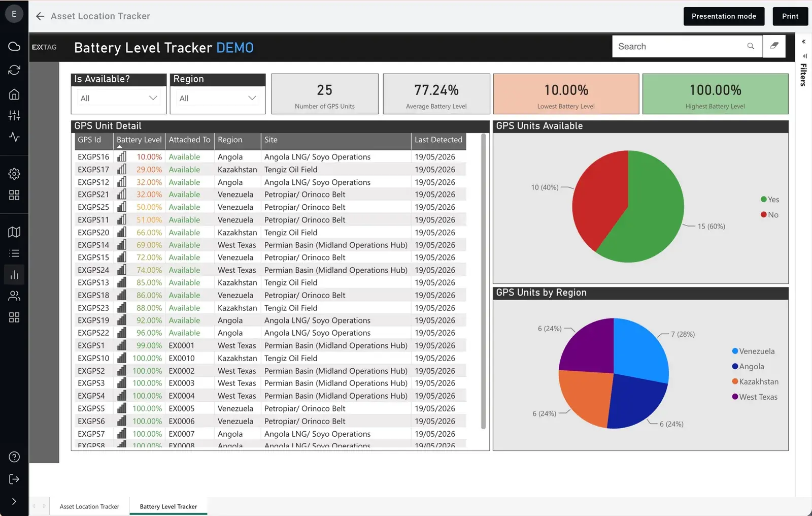Sort by Attached To column header
The height and width of the screenshot is (516, 812).
189,140
